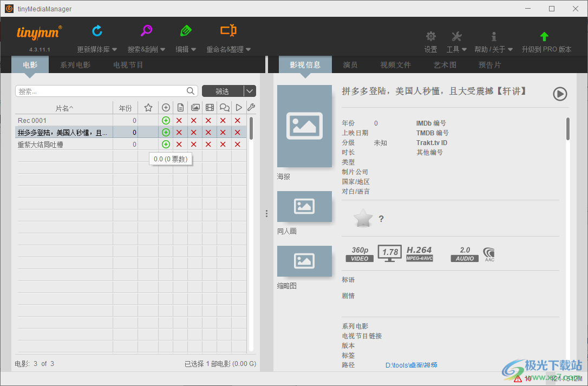Sort by the watched play column header
The height and width of the screenshot is (386, 588).
pos(238,108)
